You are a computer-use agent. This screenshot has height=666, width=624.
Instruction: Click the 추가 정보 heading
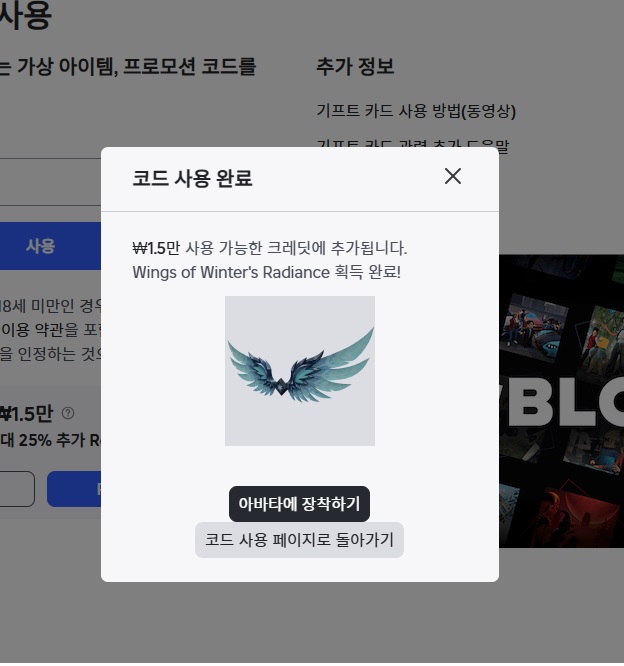click(x=355, y=67)
